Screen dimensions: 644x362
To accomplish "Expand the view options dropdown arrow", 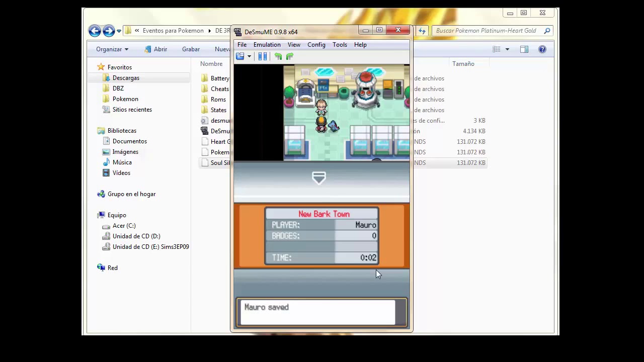I will click(x=507, y=49).
